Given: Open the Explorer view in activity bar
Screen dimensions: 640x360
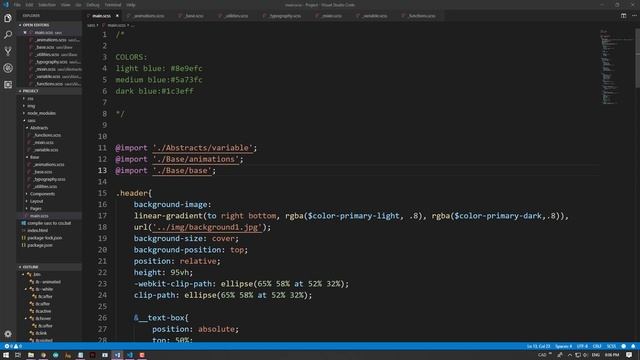Looking at the screenshot, I should click(x=8, y=18).
